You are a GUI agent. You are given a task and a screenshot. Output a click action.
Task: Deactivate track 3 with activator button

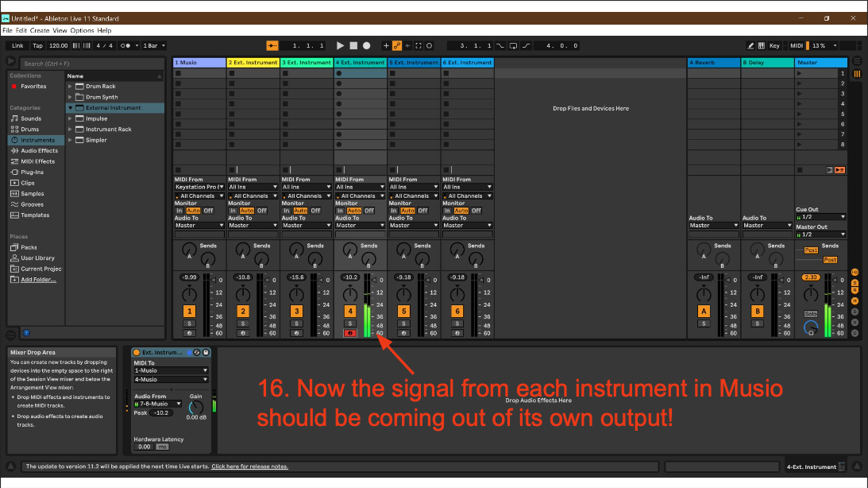296,312
